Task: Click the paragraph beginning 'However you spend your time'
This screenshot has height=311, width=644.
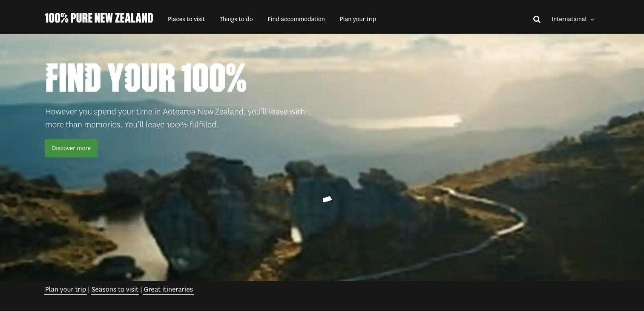Action: (x=175, y=118)
